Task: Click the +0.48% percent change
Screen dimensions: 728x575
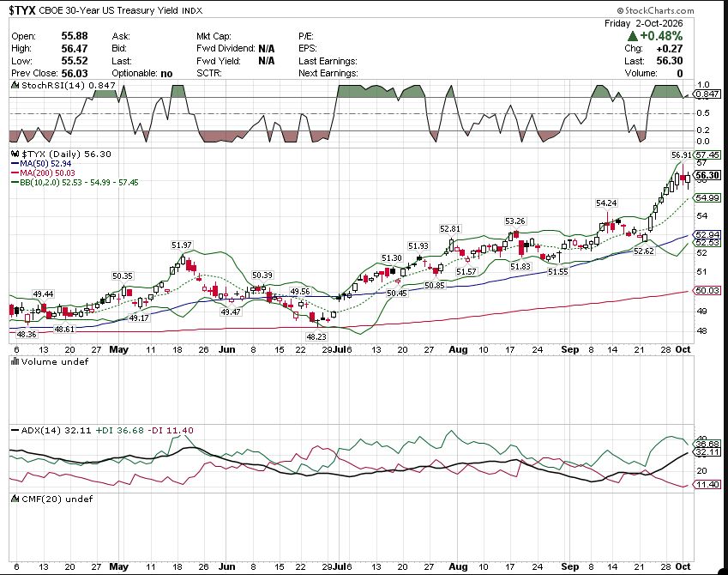Action: click(x=661, y=36)
